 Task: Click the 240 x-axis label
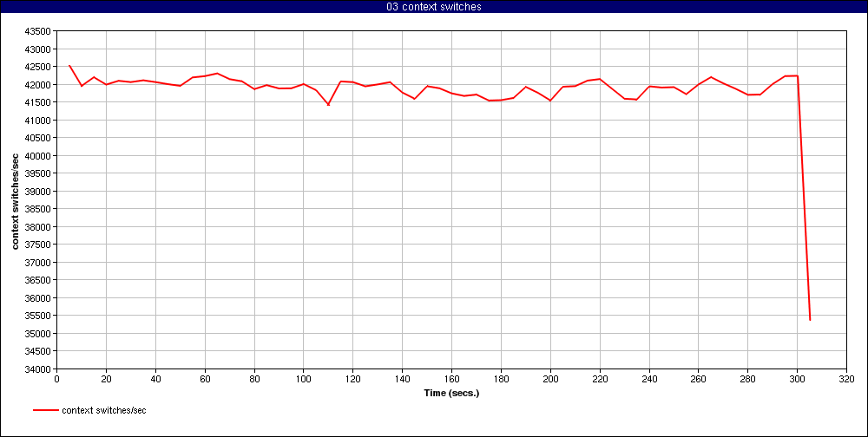[x=649, y=380]
